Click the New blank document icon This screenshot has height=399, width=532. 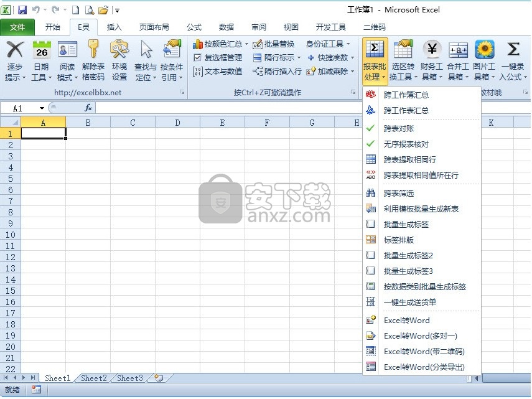[76, 10]
